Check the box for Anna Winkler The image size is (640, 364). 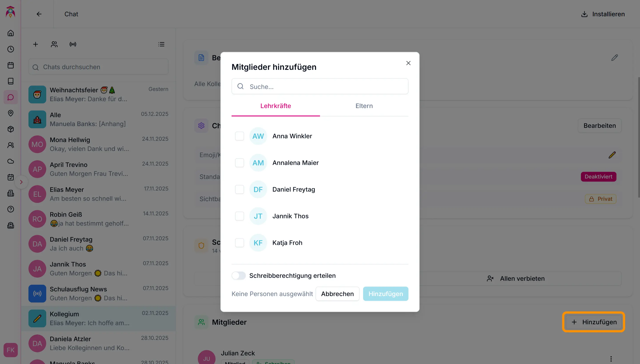tap(239, 136)
